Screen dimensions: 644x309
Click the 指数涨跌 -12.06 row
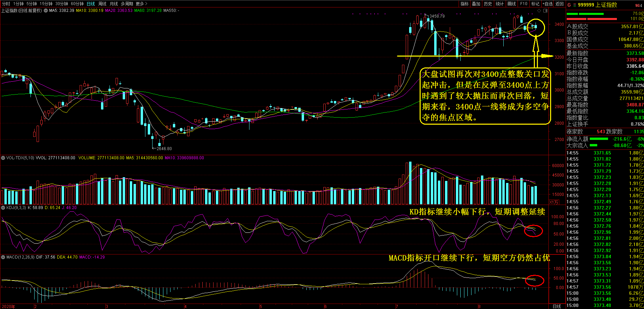tap(605, 73)
